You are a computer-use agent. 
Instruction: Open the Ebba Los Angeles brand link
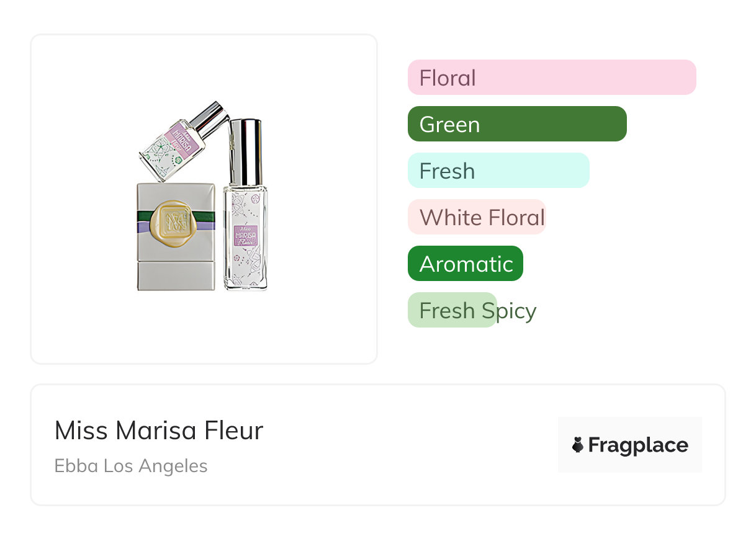(x=131, y=466)
